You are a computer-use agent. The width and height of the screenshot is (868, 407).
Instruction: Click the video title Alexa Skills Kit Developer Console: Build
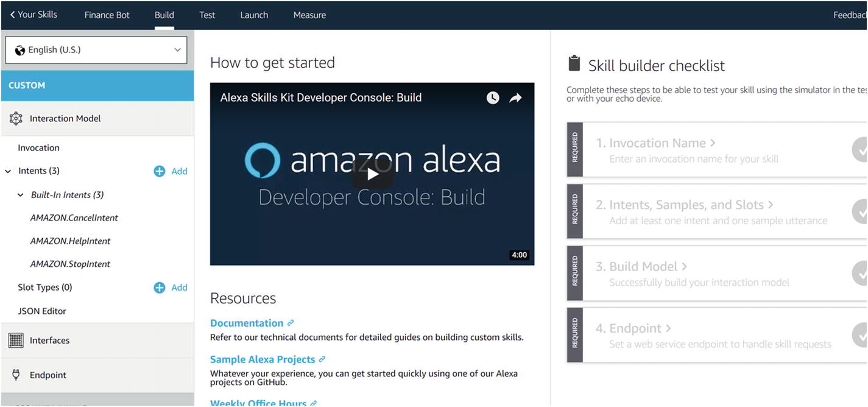(x=321, y=97)
